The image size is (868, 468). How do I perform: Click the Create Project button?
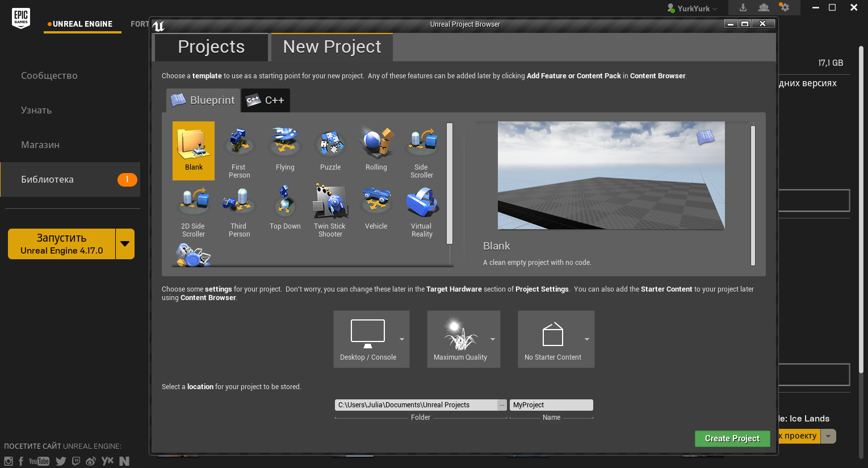(x=732, y=439)
